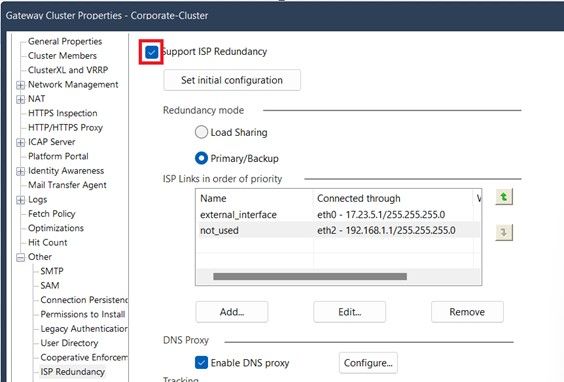Click Add... to add ISP link
Viewport: 564px width, 382px height.
(x=232, y=312)
